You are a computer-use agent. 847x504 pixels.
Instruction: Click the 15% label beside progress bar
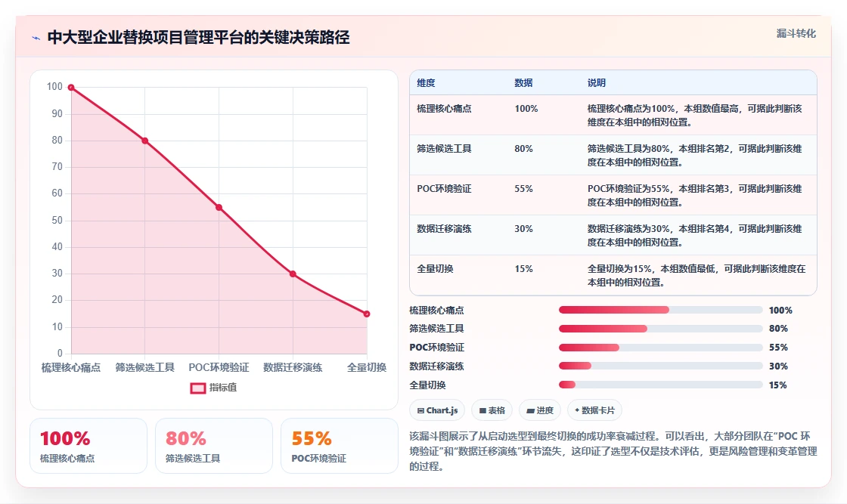(778, 385)
